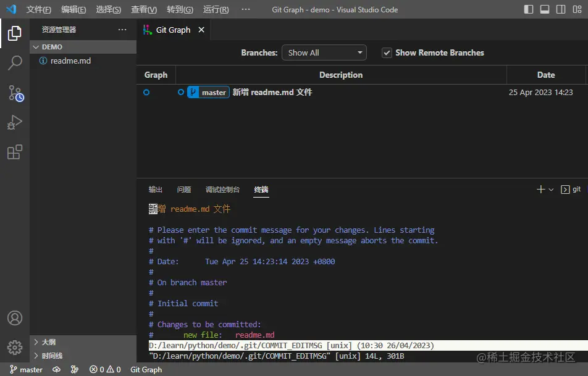Collapse the DEMO folder section
Screen dimensions: 588x376
[83, 47]
